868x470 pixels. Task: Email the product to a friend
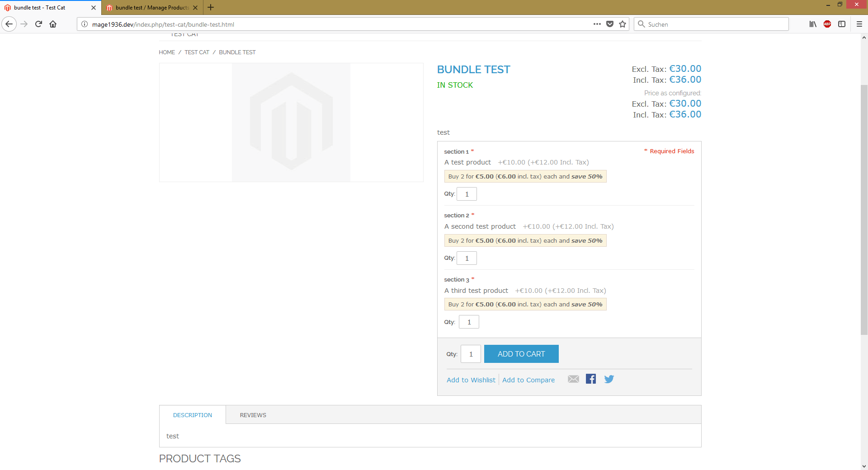tap(573, 379)
